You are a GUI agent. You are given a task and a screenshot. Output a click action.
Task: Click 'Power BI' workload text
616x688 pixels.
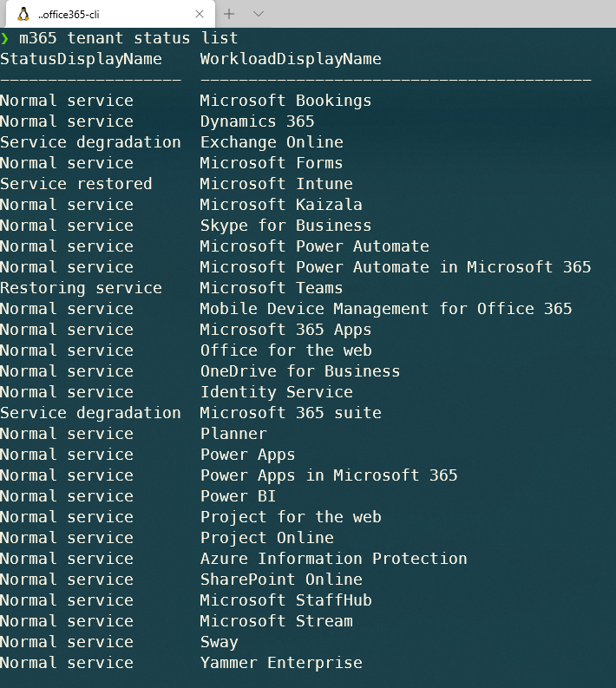pyautogui.click(x=239, y=496)
